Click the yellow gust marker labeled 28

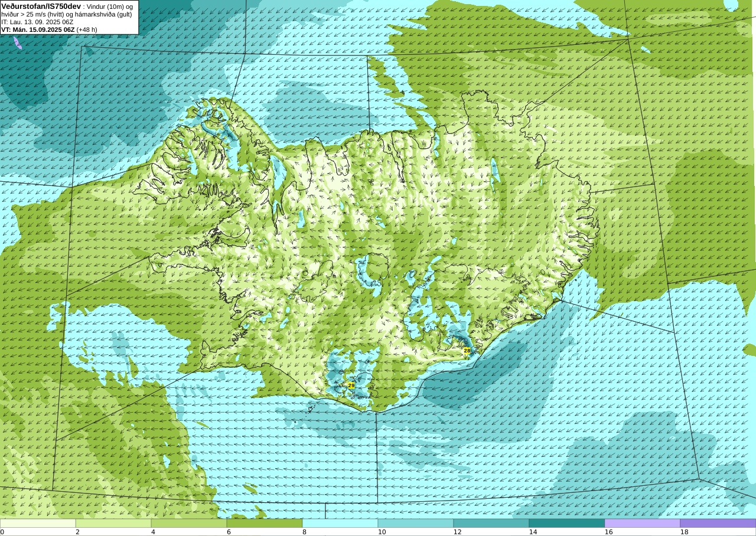pos(467,351)
